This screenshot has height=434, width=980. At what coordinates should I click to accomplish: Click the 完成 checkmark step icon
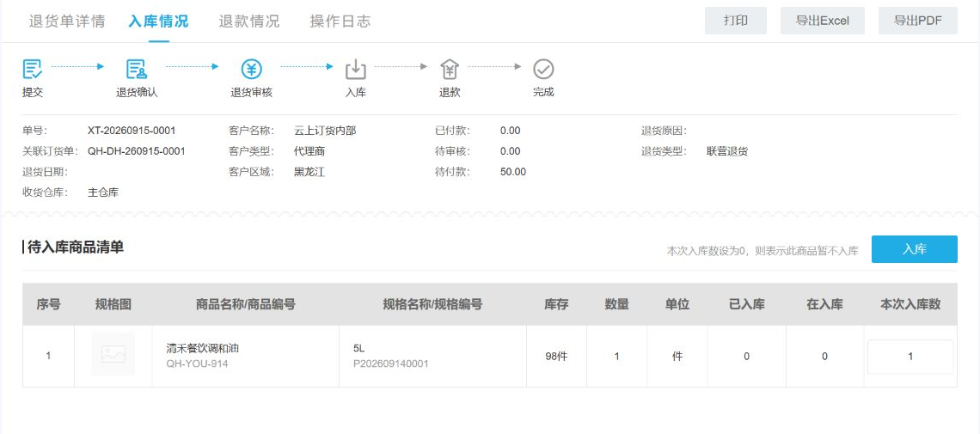tap(543, 69)
